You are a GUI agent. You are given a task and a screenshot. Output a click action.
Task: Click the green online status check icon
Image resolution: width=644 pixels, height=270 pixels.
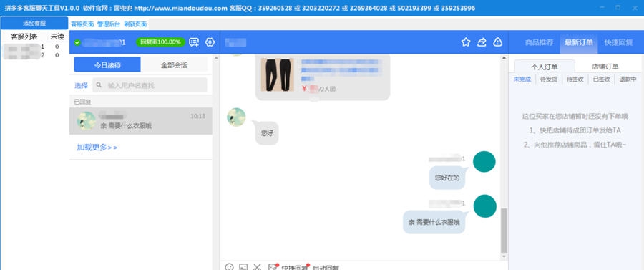77,42
